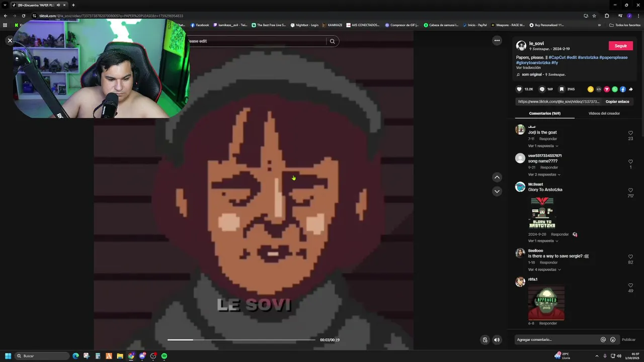Like the 'song name????' comment
Screen dimensions: 644x362
click(631, 161)
